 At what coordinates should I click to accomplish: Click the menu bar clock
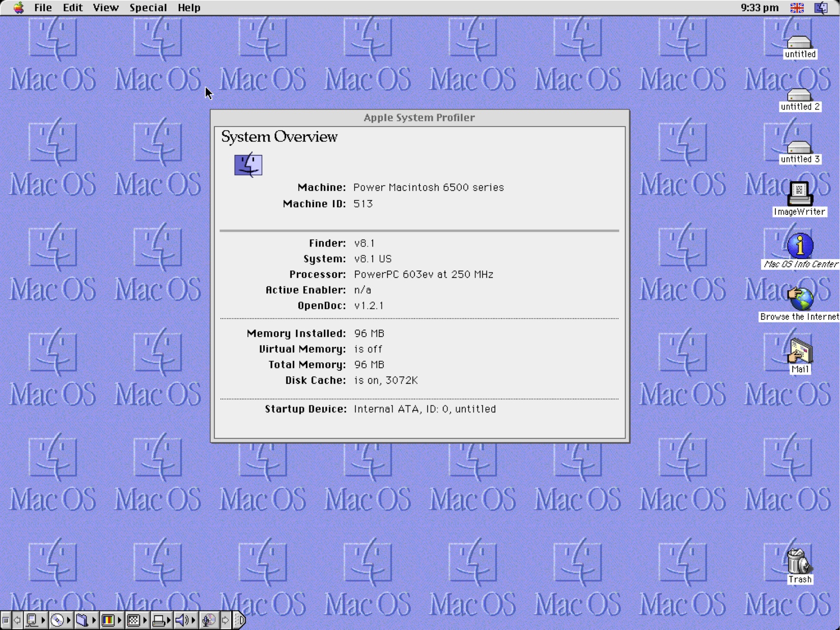pos(760,8)
